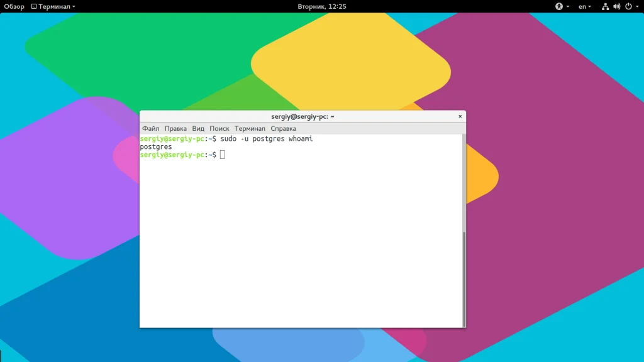Open the Поиск menu
Viewport: 644px width, 362px height.
click(219, 128)
